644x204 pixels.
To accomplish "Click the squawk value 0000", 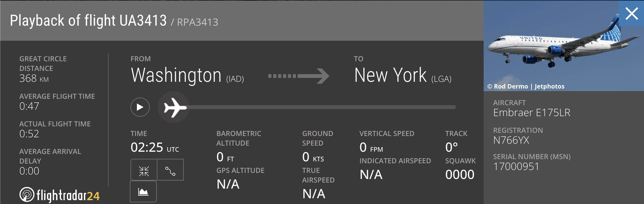I will tap(460, 174).
